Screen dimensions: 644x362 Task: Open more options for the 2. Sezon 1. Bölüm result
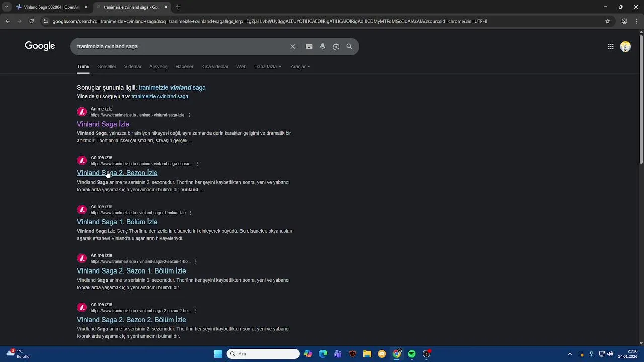pyautogui.click(x=196, y=262)
